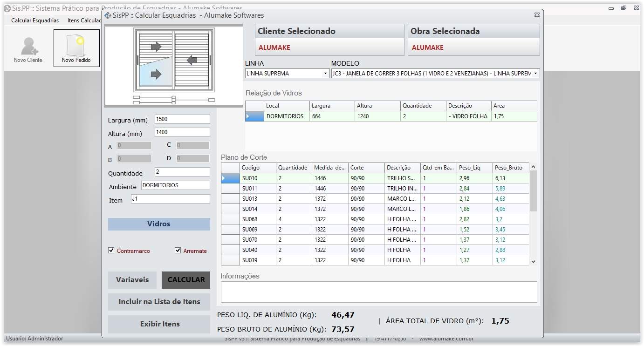The height and width of the screenshot is (346, 644).
Task: Click the 1240 Altura cell in the glass table
Action: pyautogui.click(x=377, y=116)
